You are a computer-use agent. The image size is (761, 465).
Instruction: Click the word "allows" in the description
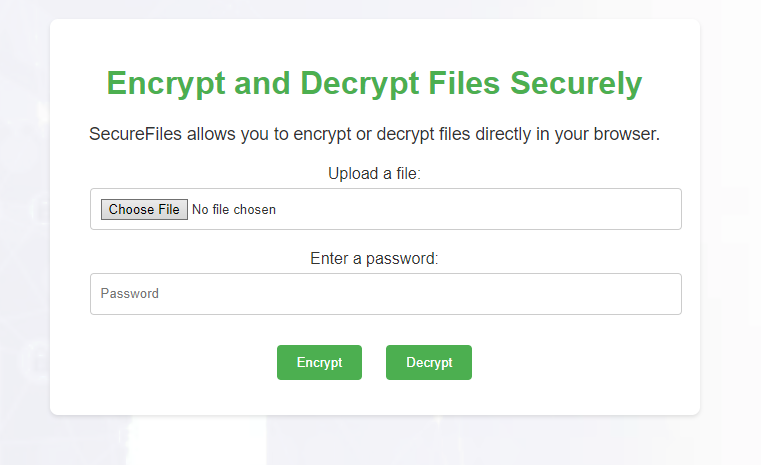211,134
